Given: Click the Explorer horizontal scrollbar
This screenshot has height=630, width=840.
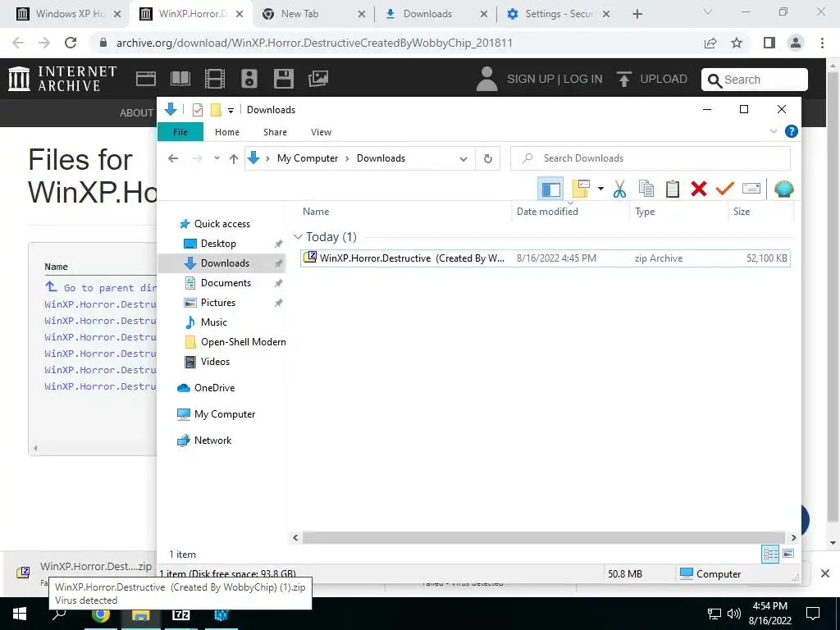Looking at the screenshot, I should 544,537.
